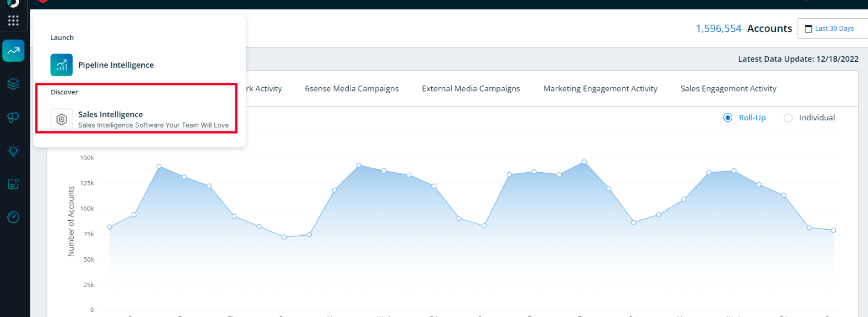Click the Pipeline Intelligence chart icon
The width and height of the screenshot is (868, 317).
coord(61,65)
